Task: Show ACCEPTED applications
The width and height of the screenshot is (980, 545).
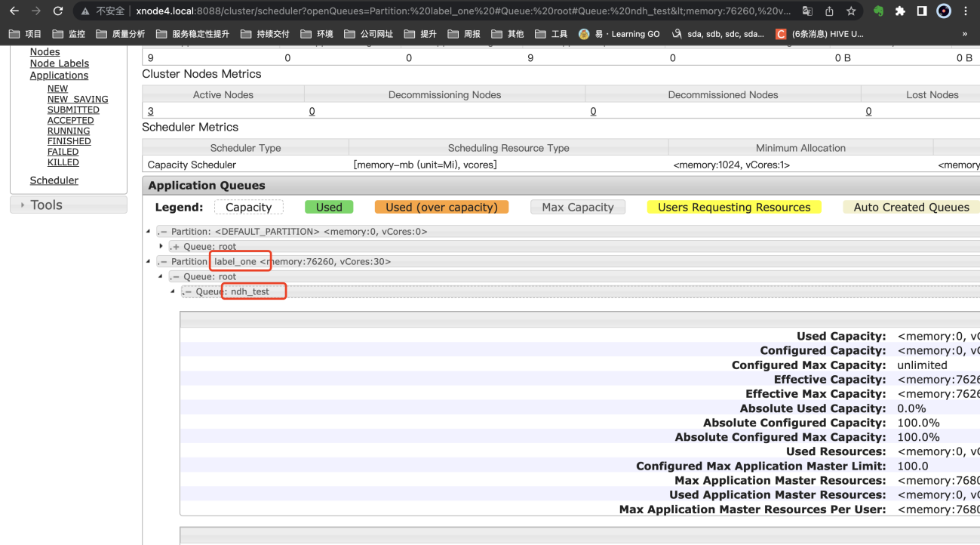Action: point(70,120)
